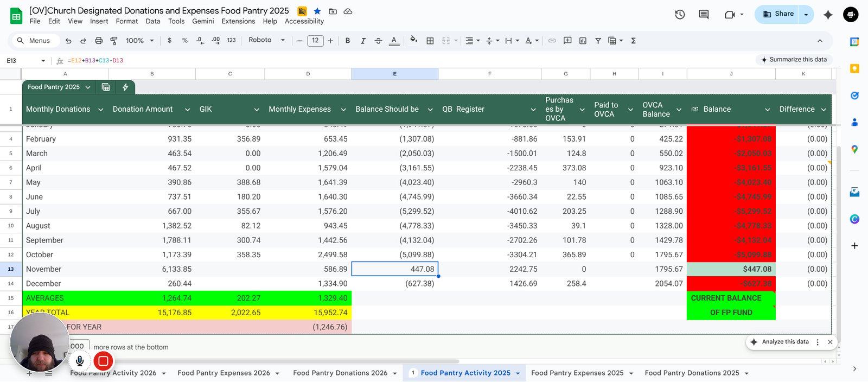Open Balance Should be column dropdown
The height and width of the screenshot is (382, 868).
pyautogui.click(x=430, y=110)
